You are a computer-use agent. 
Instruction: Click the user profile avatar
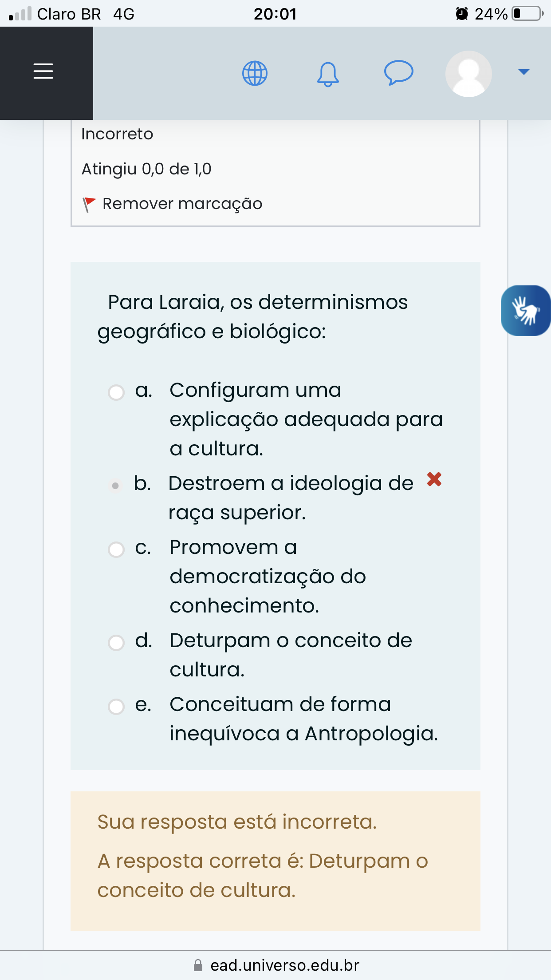point(468,74)
